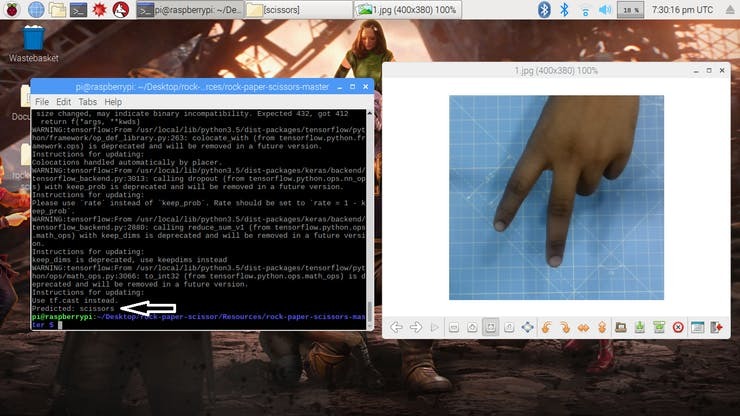Image resolution: width=740 pixels, height=416 pixels.
Task: Toggle full screen in the image viewer
Action: click(x=528, y=327)
